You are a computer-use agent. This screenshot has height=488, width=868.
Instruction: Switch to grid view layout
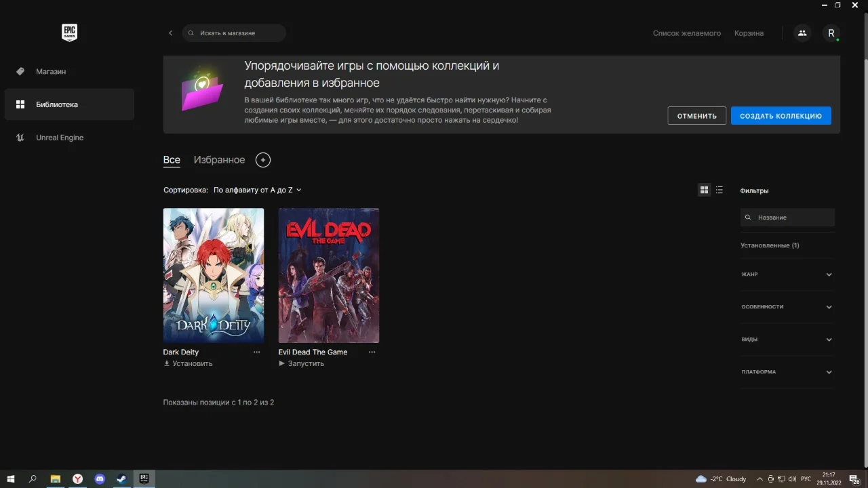(704, 190)
